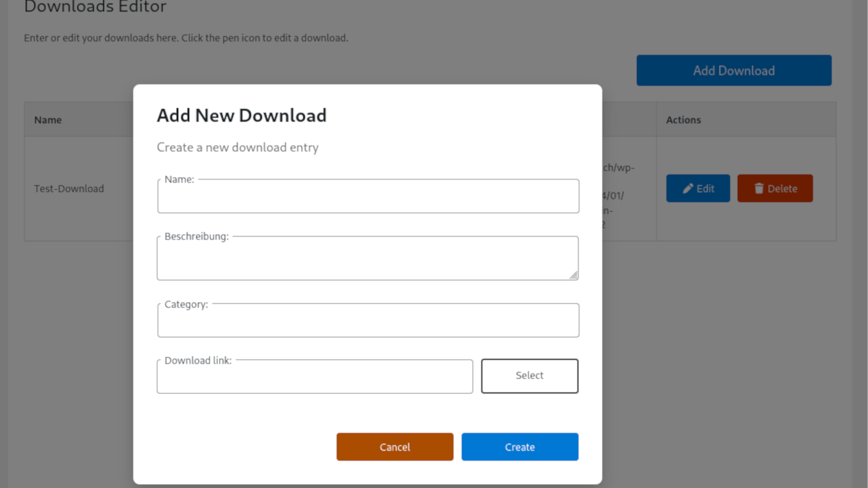The image size is (868, 488).
Task: Select the Test-Download row name
Action: 69,188
